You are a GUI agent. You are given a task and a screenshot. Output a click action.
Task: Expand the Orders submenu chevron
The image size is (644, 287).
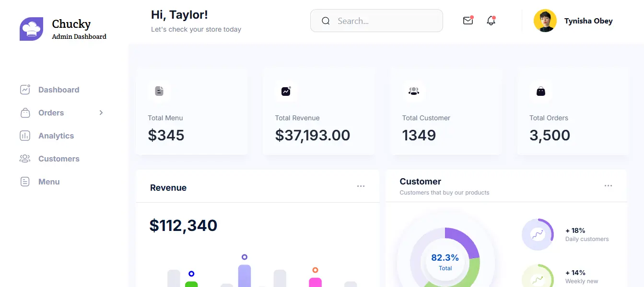point(101,113)
